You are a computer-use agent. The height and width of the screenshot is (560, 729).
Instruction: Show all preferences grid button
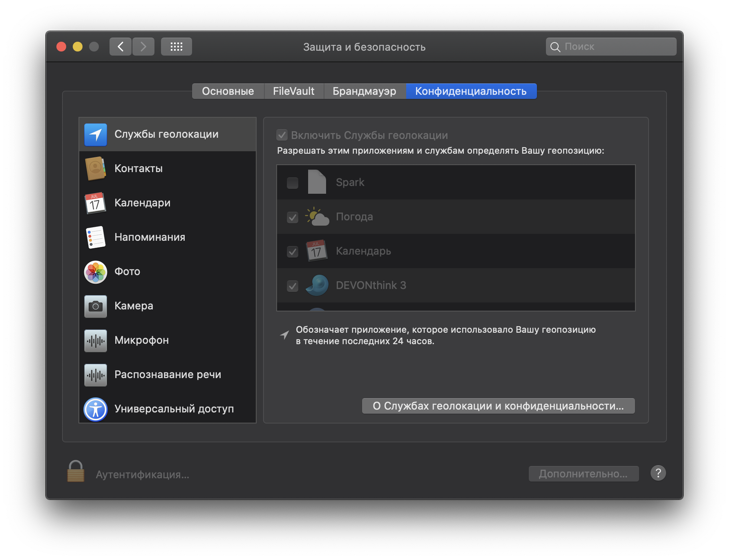[177, 47]
